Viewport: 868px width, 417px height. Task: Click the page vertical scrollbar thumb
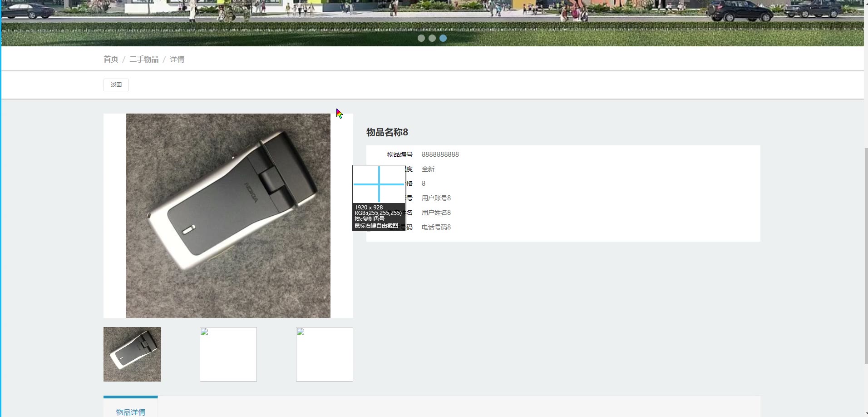pyautogui.click(x=866, y=256)
